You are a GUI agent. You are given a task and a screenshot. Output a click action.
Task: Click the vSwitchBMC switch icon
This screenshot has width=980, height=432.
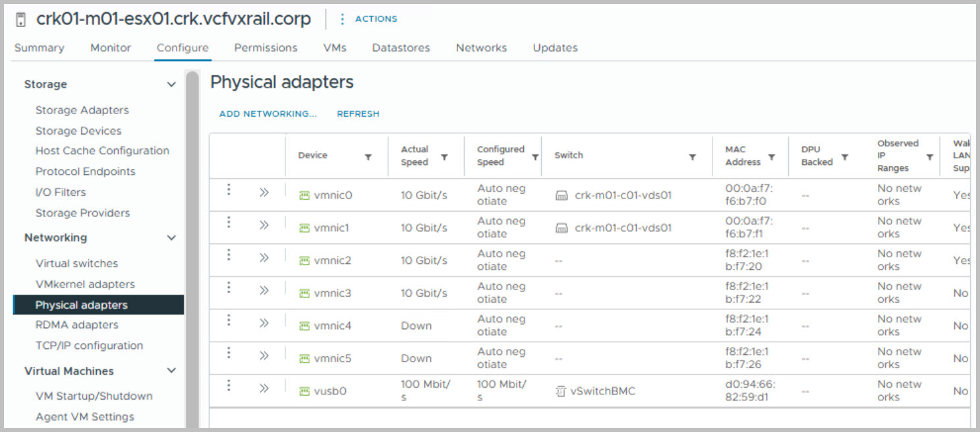(x=562, y=391)
